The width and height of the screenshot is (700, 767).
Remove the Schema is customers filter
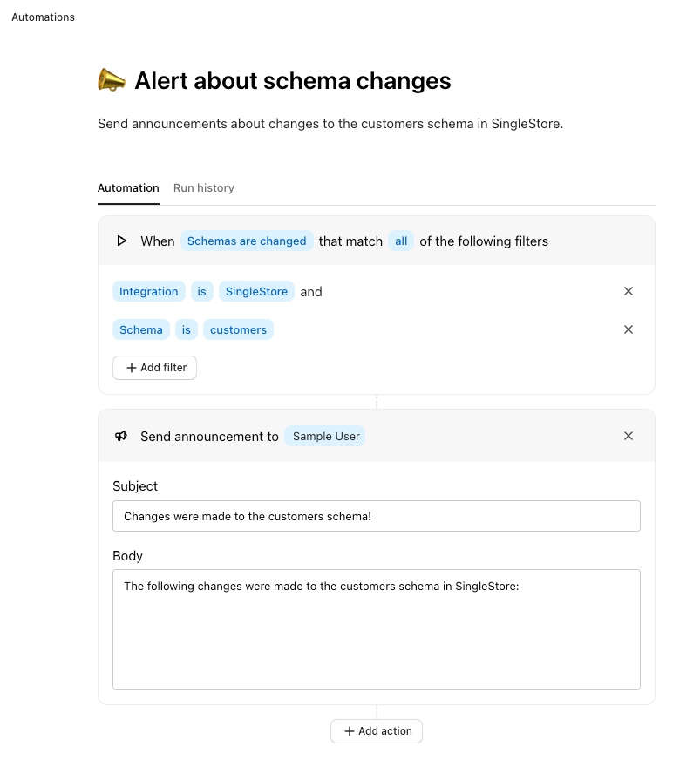pos(629,329)
